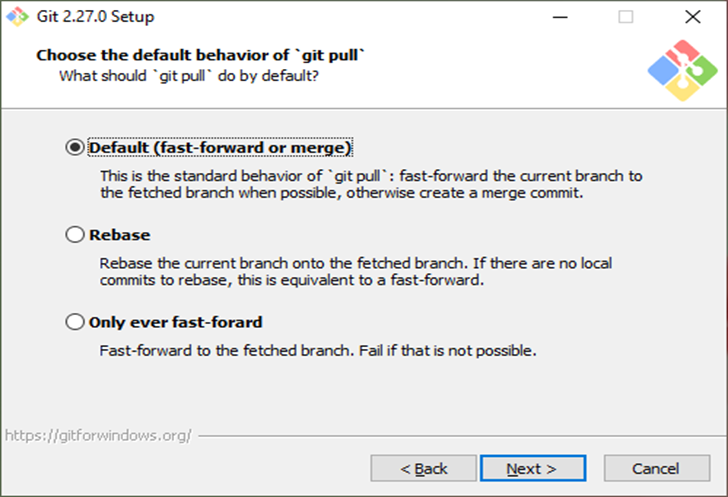Click the 'Fail if that is not possible' description

(318, 351)
